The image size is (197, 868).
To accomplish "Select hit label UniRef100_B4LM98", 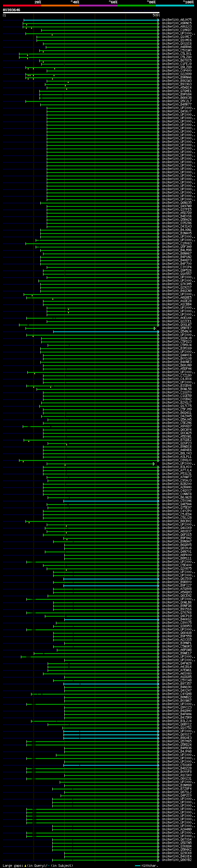I will [x=177, y=250].
